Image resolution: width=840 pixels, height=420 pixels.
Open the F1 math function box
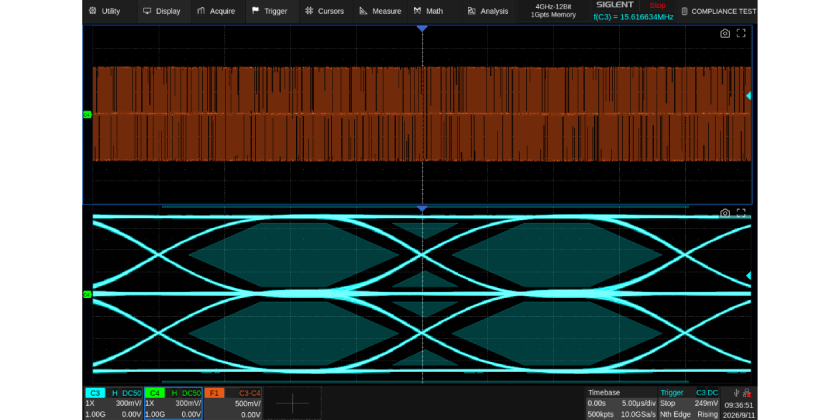[233, 403]
